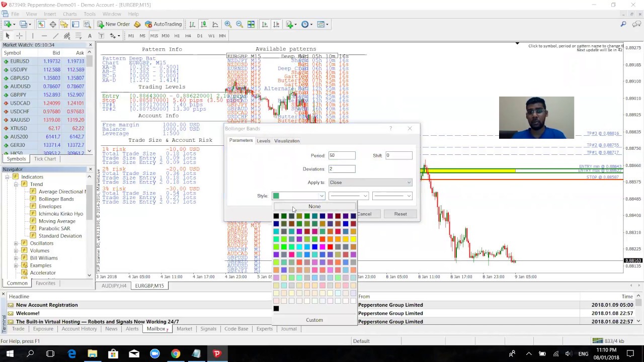Select the crosshair tool
644x362 pixels.
point(20,36)
